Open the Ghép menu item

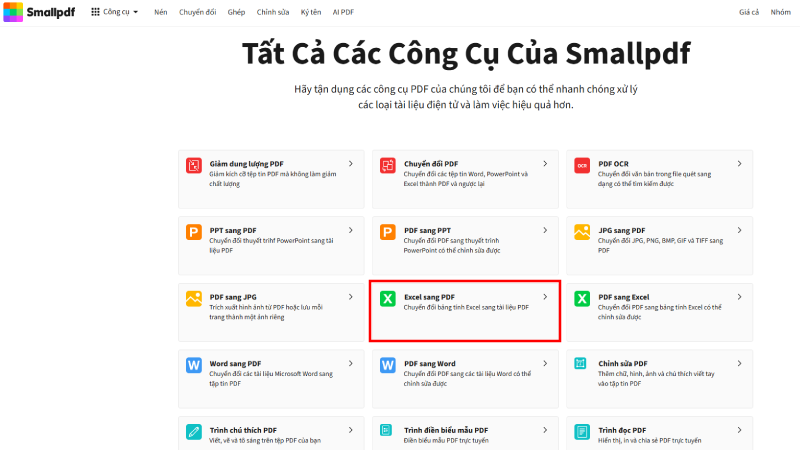click(x=236, y=12)
